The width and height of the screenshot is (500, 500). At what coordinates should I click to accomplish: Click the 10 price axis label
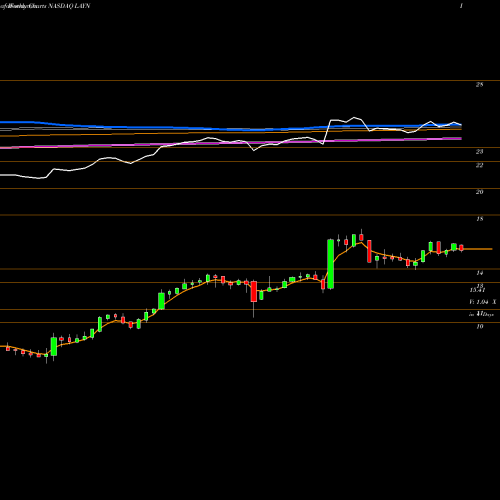479,327
